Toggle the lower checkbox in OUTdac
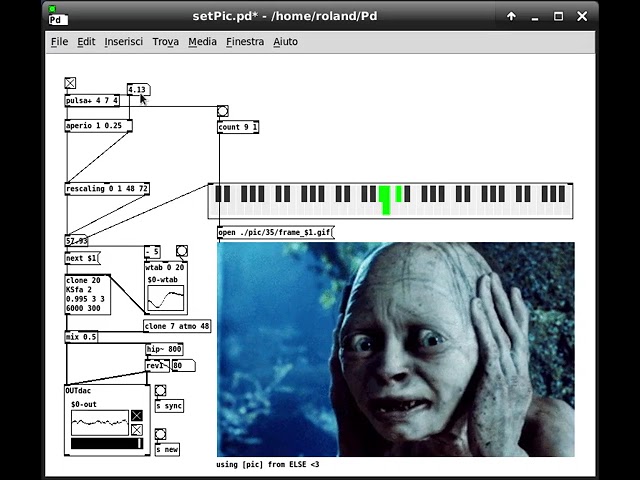The height and width of the screenshot is (480, 640). pyautogui.click(x=137, y=430)
